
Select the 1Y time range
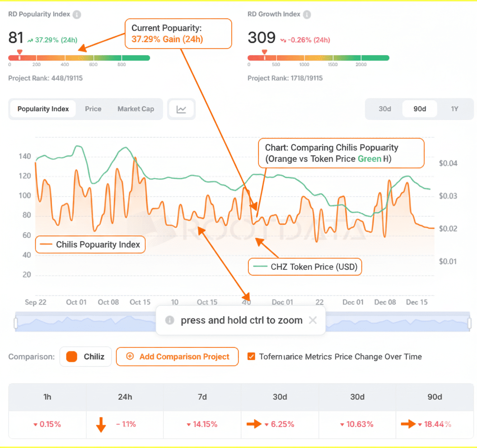click(454, 109)
